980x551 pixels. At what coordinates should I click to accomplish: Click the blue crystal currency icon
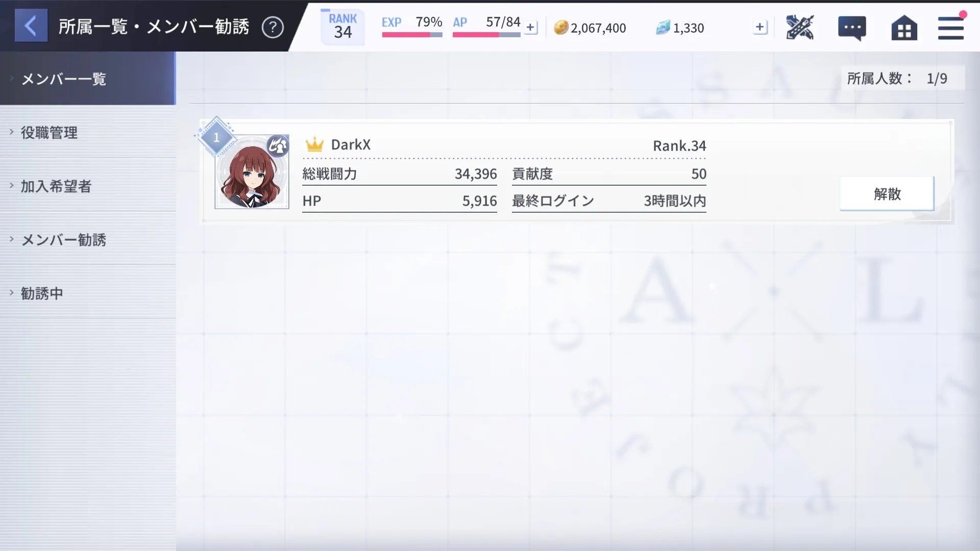[663, 28]
